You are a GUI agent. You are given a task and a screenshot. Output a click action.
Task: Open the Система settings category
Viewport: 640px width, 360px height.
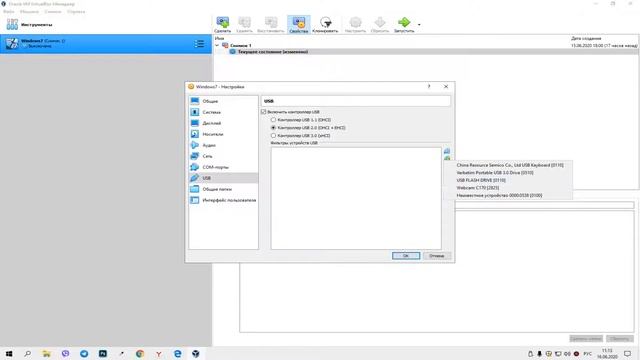(223, 112)
